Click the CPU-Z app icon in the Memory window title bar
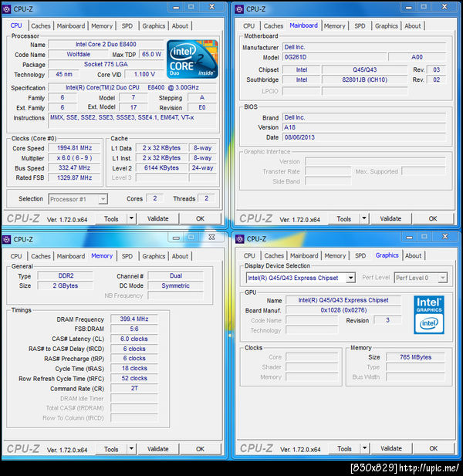The height and width of the screenshot is (476, 463). [x=7, y=239]
